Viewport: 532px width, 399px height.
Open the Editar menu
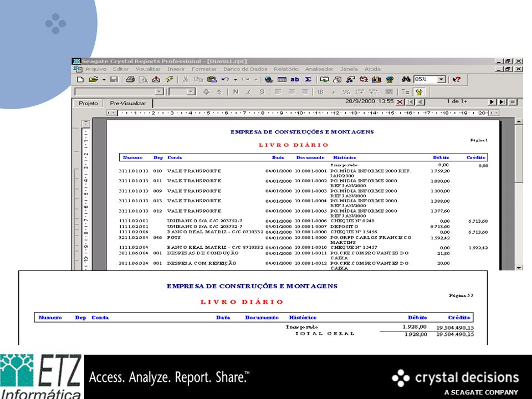pyautogui.click(x=121, y=69)
